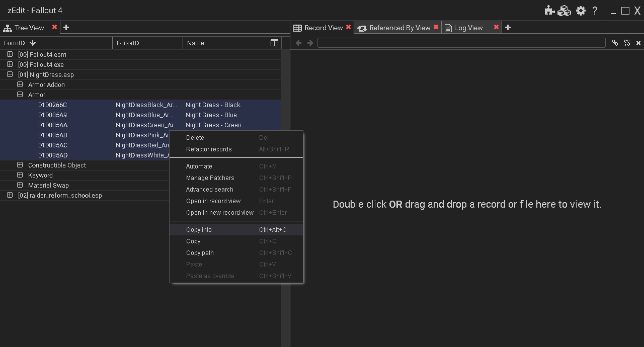Image resolution: width=644 pixels, height=347 pixels.
Task: Choose Refactor records menu item
Action: pyautogui.click(x=236, y=149)
